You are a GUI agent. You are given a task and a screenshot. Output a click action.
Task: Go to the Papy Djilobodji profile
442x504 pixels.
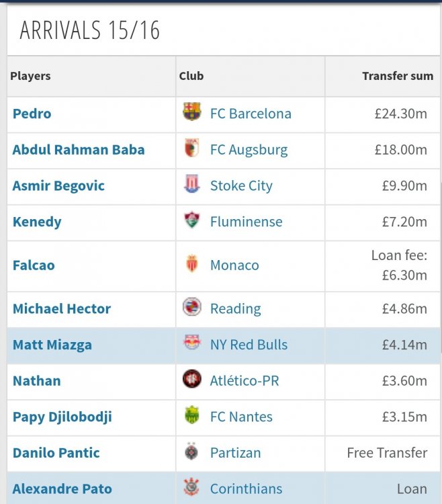tap(62, 417)
